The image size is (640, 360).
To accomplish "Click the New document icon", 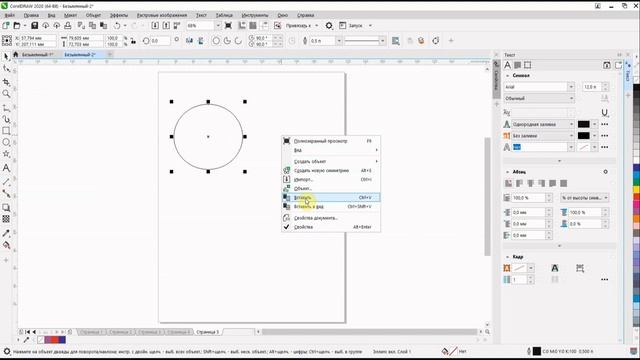I will [x=6, y=26].
